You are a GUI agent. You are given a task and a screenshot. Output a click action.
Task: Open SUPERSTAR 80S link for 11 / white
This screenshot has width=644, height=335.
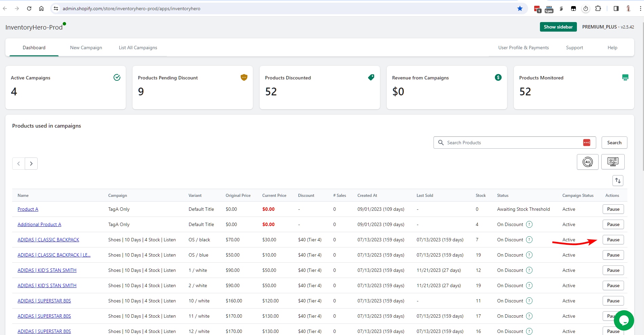coord(44,316)
